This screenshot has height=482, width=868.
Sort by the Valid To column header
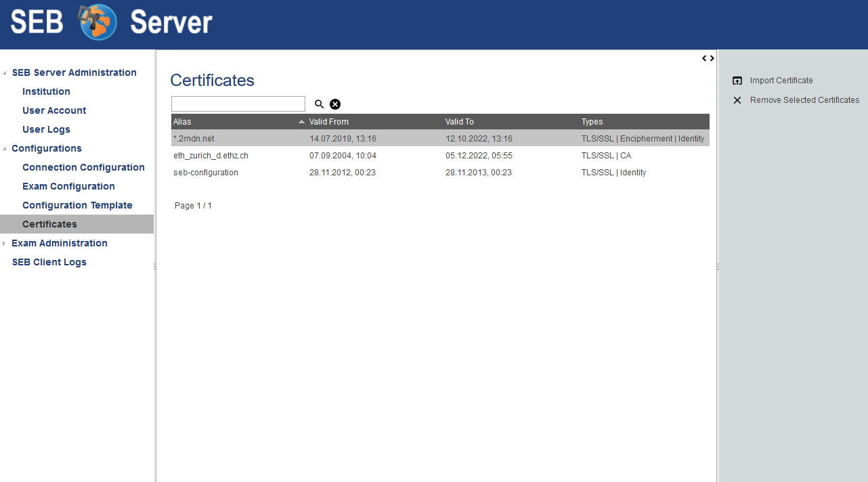460,122
